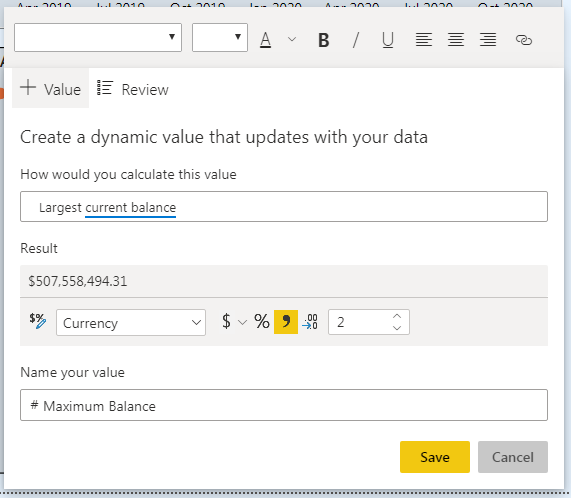Click the Save button
This screenshot has width=571, height=498.
tap(435, 457)
